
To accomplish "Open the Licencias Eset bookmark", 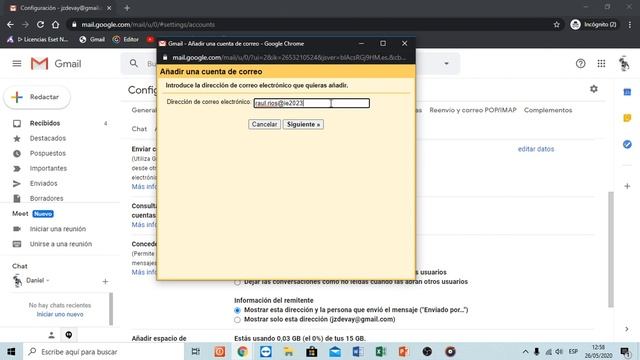I will [x=38, y=40].
